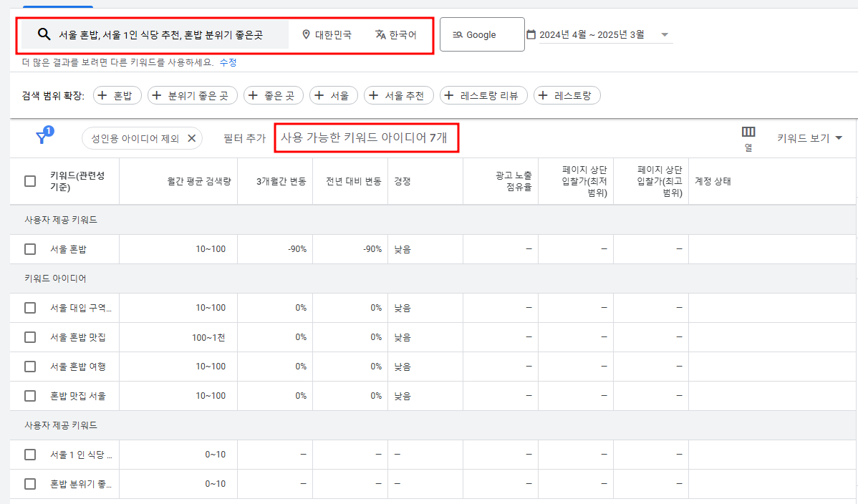
Task: Open the Google search network selector
Action: (482, 34)
